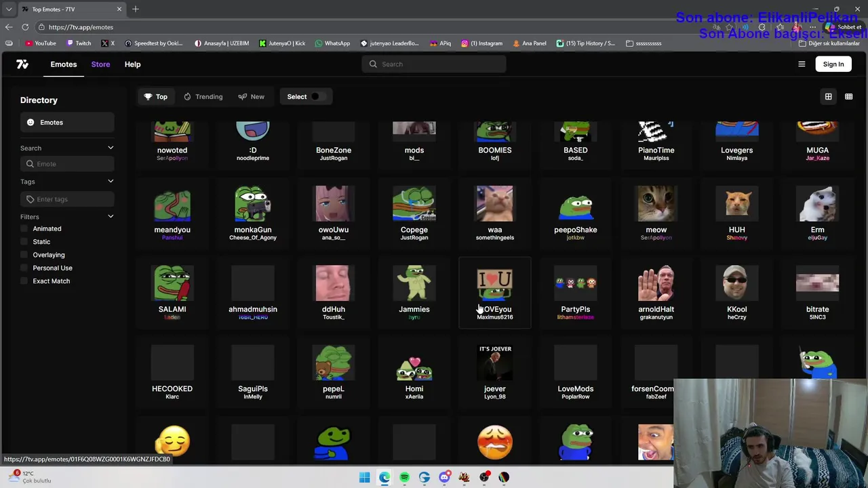868x488 pixels.
Task: Open the Instagram bookmark
Action: click(x=482, y=43)
